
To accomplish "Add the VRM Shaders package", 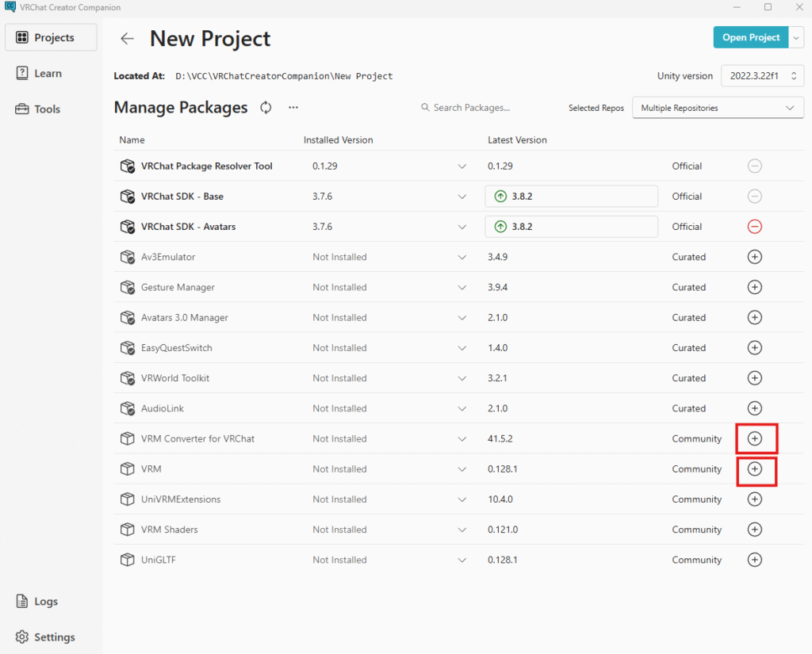I will 755,530.
